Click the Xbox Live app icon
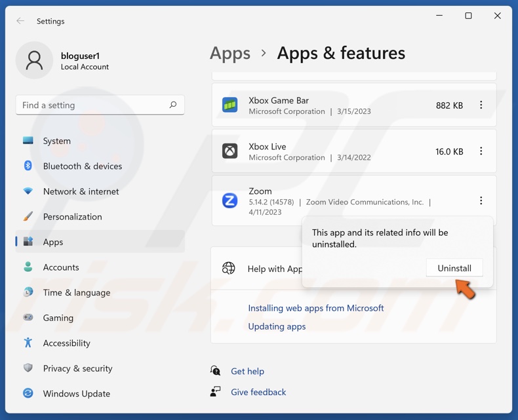The image size is (518, 420). point(229,151)
